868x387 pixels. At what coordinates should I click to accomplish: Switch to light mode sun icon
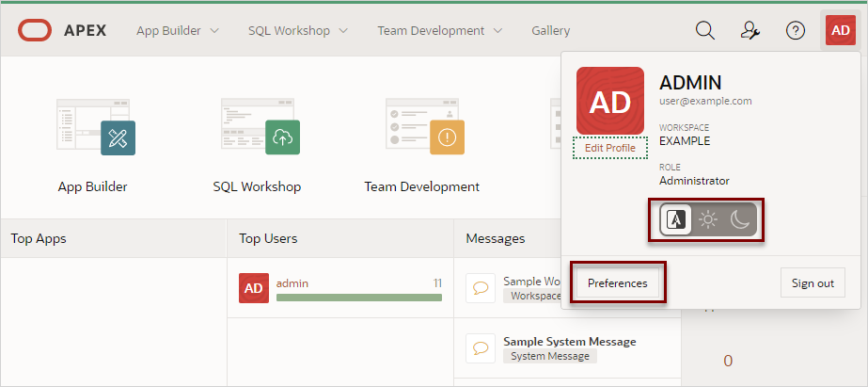708,220
